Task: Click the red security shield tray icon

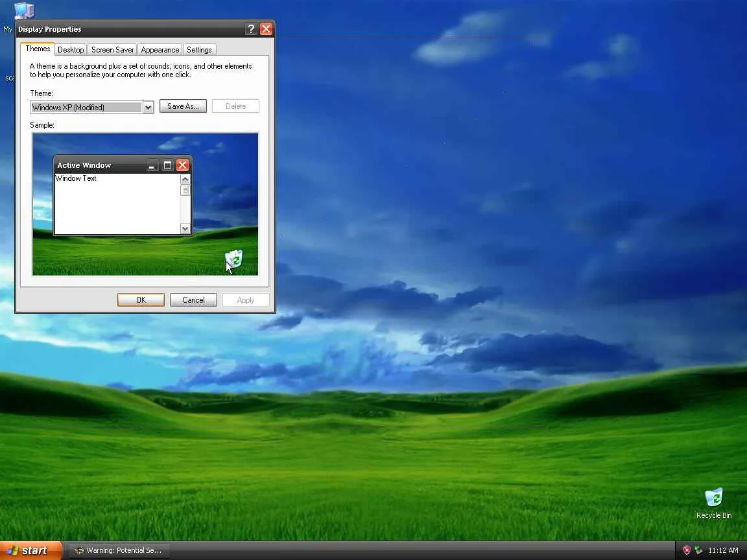Action: tap(687, 550)
